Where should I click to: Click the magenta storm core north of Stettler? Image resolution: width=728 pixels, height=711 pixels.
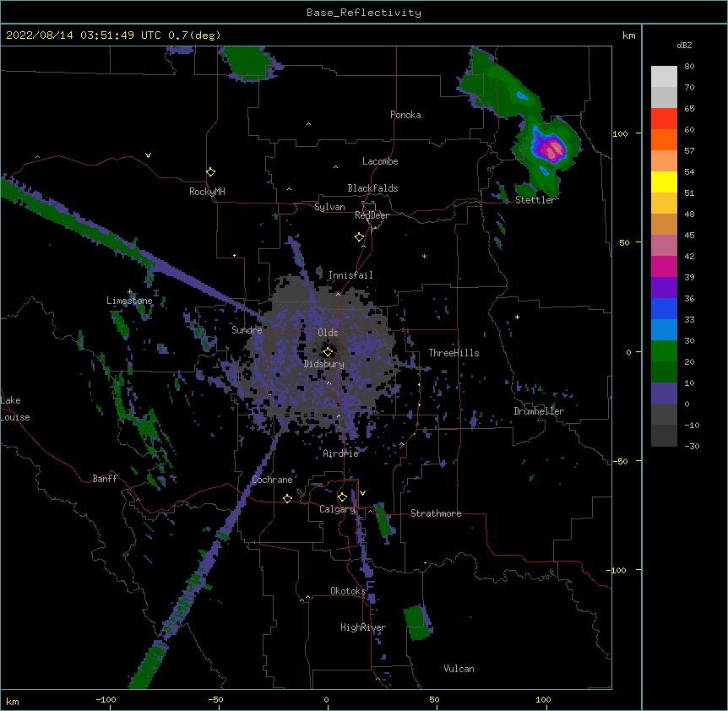coord(551,149)
